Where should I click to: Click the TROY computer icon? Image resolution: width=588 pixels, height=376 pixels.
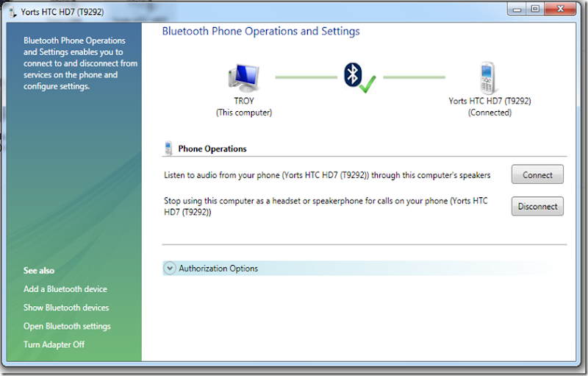click(244, 78)
